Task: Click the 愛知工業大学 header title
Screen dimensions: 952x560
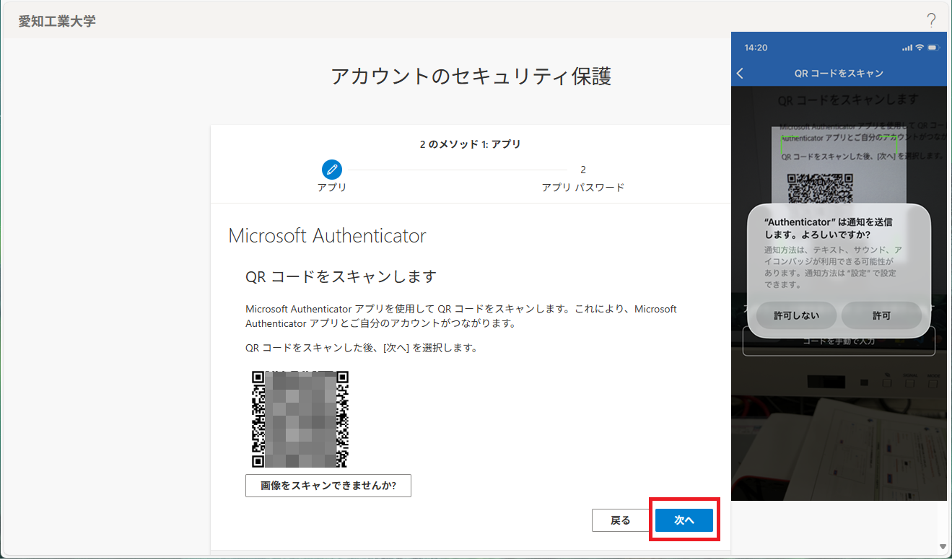Action: click(x=56, y=21)
